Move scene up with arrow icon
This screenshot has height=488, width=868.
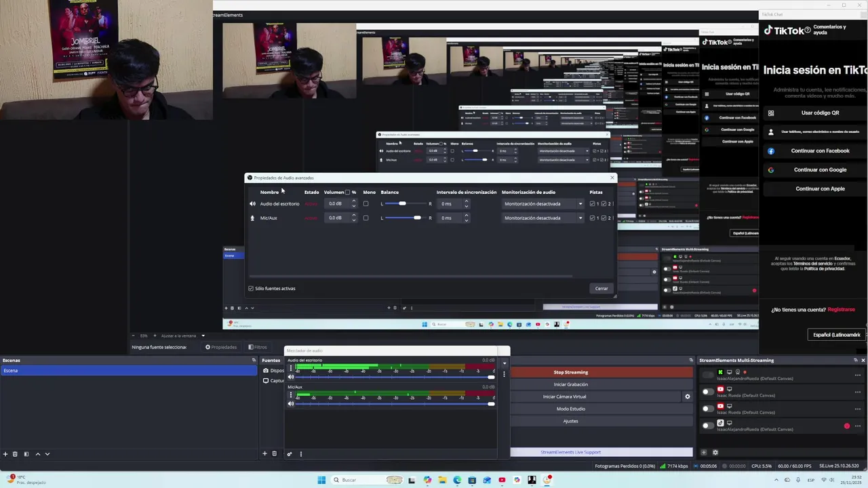tap(38, 454)
